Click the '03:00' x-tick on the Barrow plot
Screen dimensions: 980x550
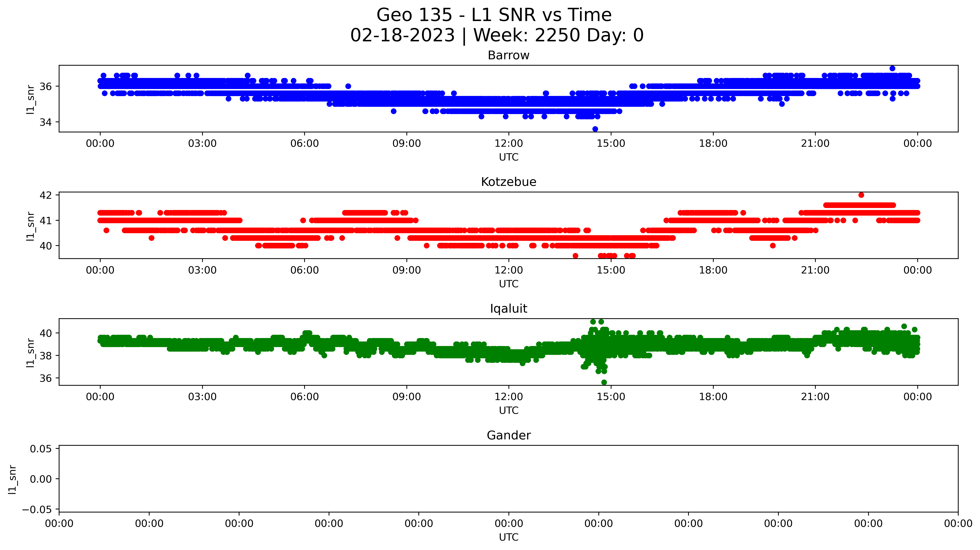coord(202,143)
